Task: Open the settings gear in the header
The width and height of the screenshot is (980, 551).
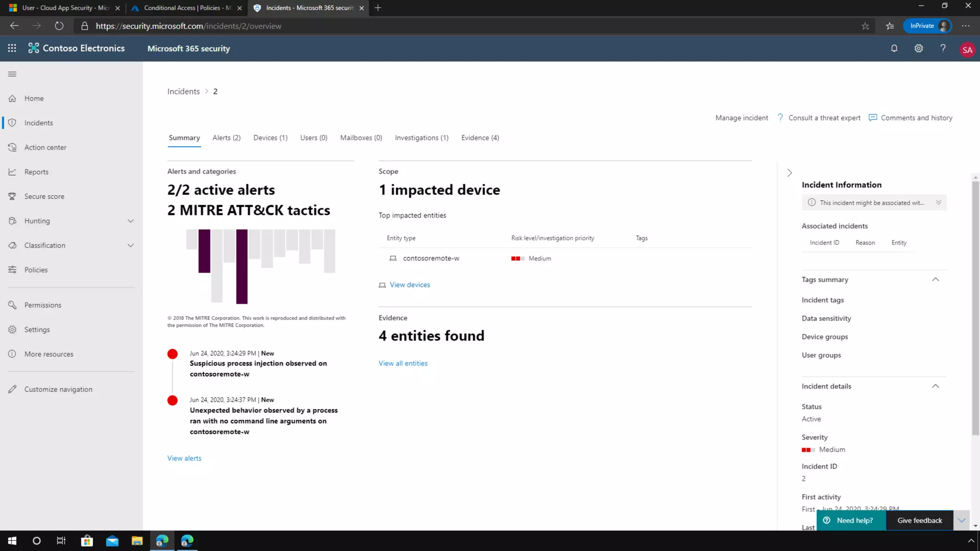Action: [918, 48]
